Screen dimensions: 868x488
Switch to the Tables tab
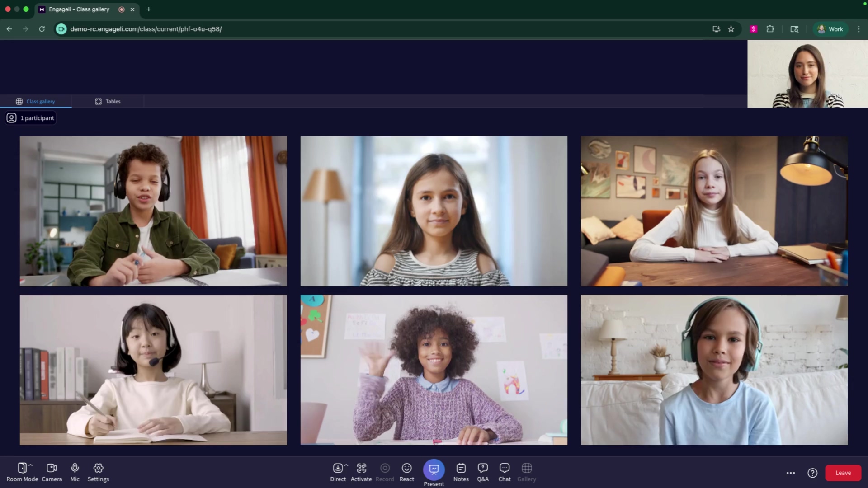click(x=108, y=101)
